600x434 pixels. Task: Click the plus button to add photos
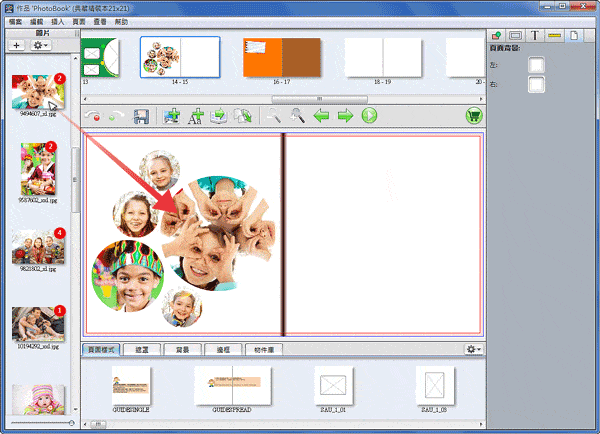click(17, 46)
